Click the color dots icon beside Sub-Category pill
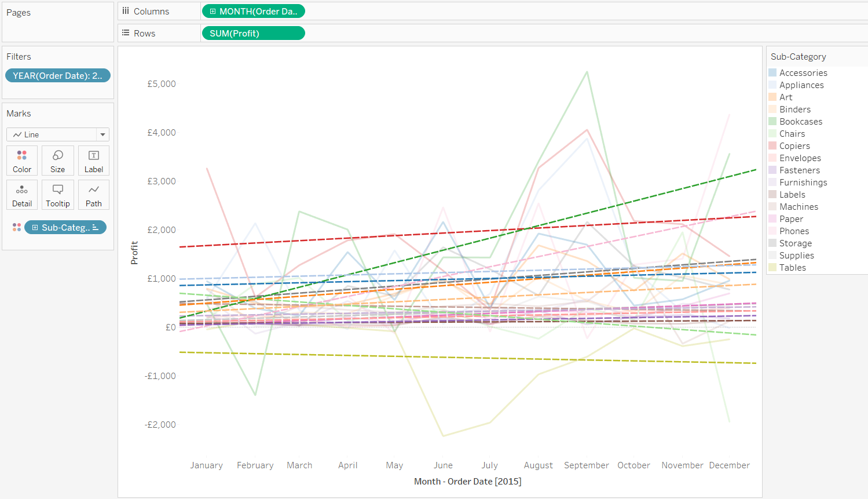The image size is (868, 499). pyautogui.click(x=17, y=228)
